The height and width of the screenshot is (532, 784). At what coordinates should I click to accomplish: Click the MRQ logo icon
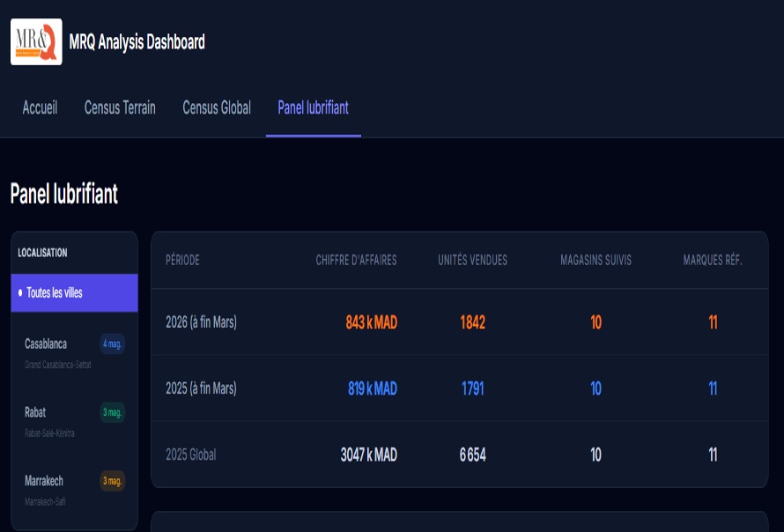[x=36, y=41]
